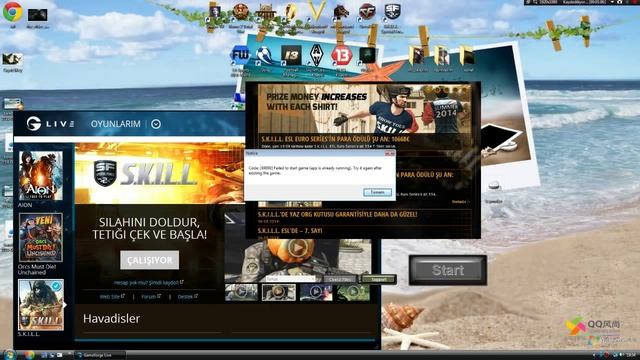
Task: Select the second video thumbnail
Action: (279, 292)
